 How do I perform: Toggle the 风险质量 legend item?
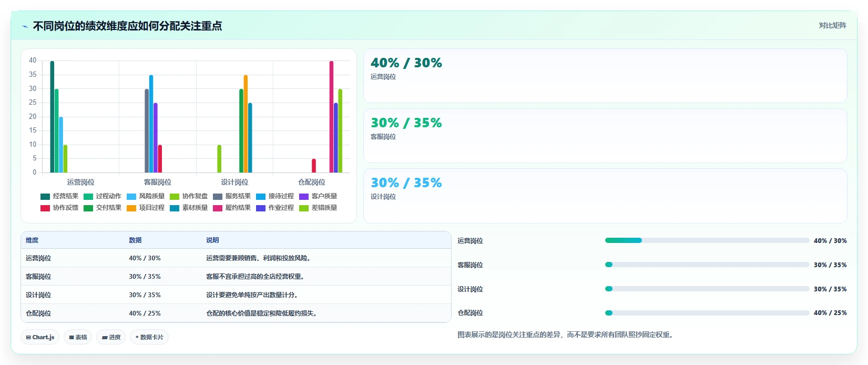[146, 196]
